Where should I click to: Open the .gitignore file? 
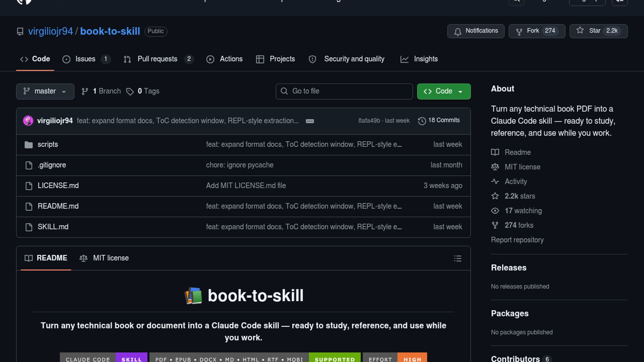pos(52,165)
